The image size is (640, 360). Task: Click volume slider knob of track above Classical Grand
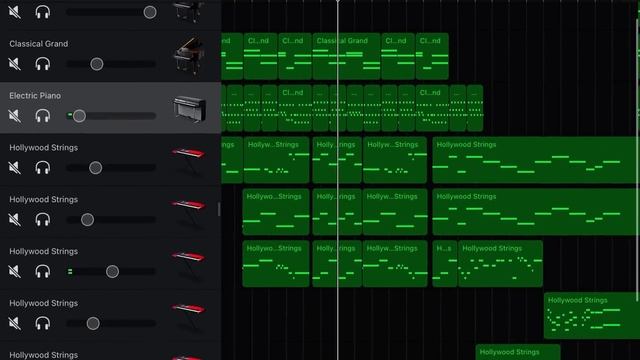click(150, 12)
